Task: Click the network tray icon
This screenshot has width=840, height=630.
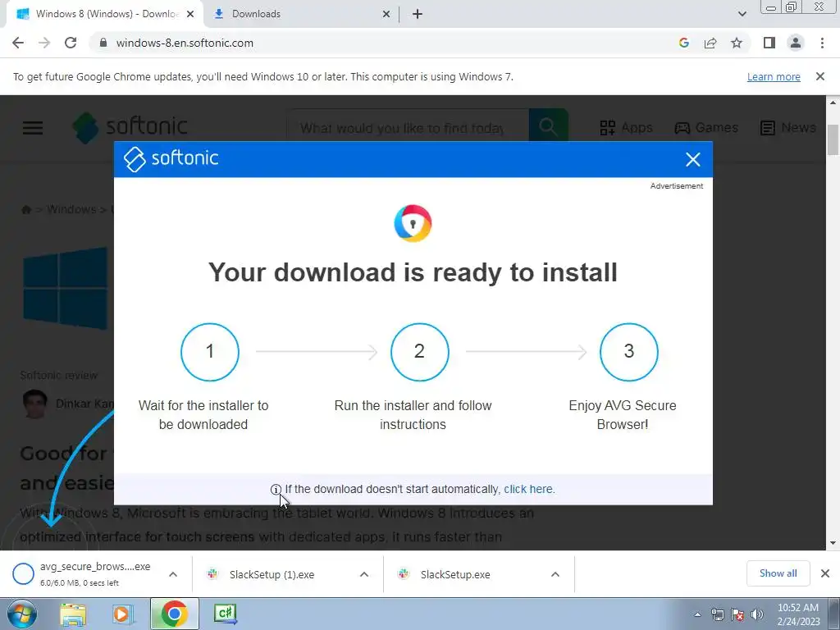Action: [717, 614]
